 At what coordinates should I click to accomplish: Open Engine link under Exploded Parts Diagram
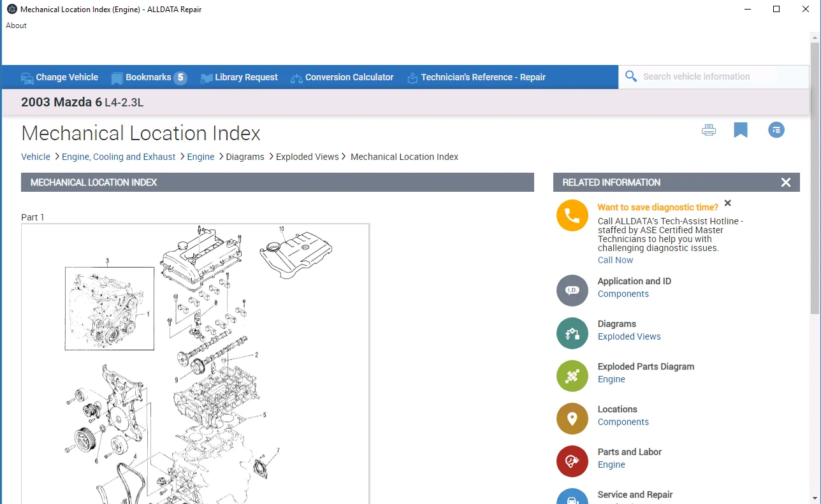(x=611, y=379)
